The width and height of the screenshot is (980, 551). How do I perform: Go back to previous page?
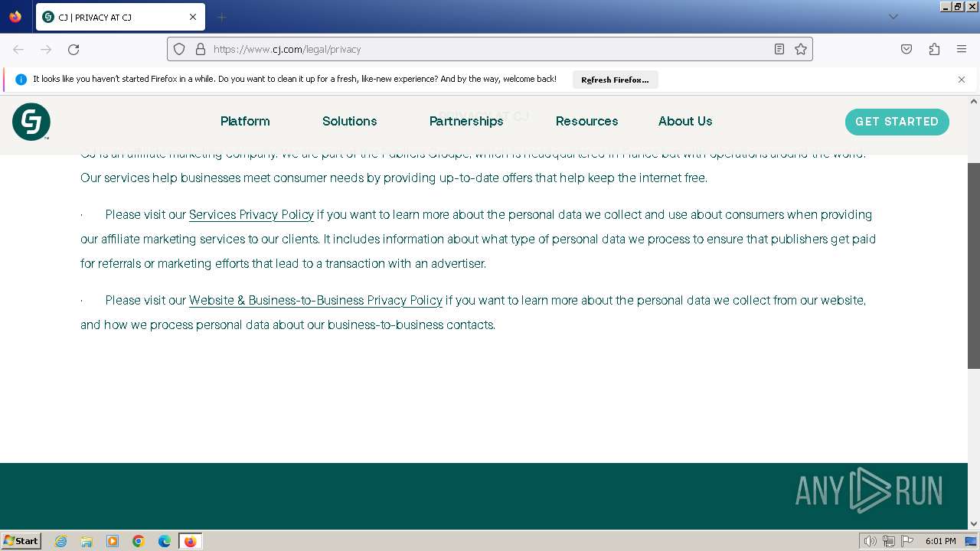(x=18, y=49)
